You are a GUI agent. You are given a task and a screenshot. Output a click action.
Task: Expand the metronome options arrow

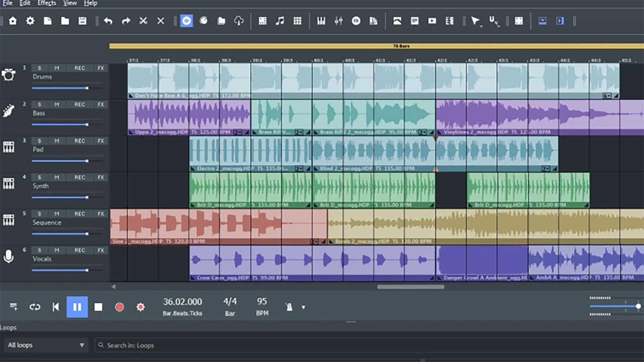coord(303,307)
